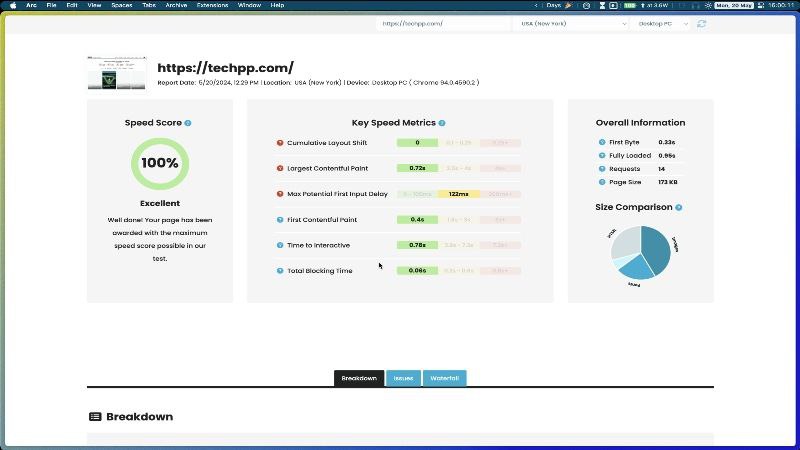Click the First Byte info icon

(x=602, y=142)
